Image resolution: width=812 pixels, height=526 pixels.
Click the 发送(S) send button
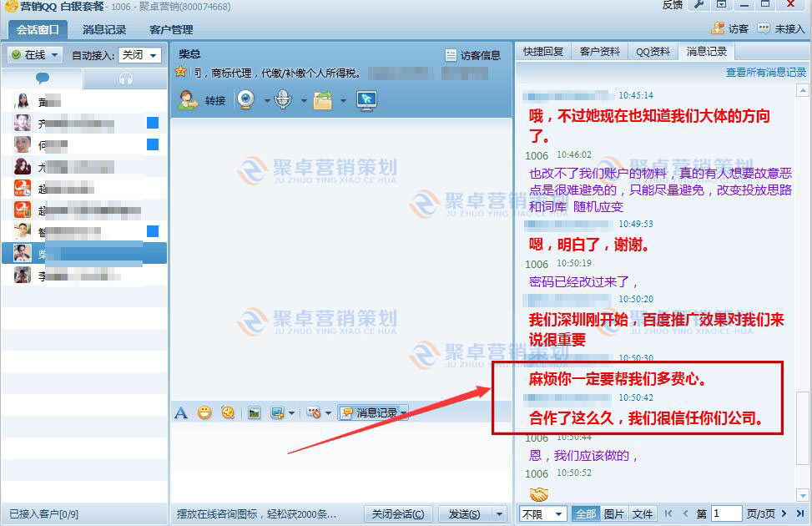click(x=464, y=514)
